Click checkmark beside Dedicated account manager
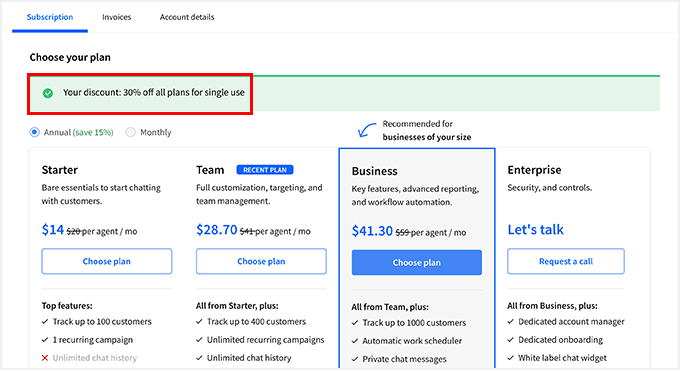Image resolution: width=680 pixels, height=370 pixels. [x=510, y=321]
